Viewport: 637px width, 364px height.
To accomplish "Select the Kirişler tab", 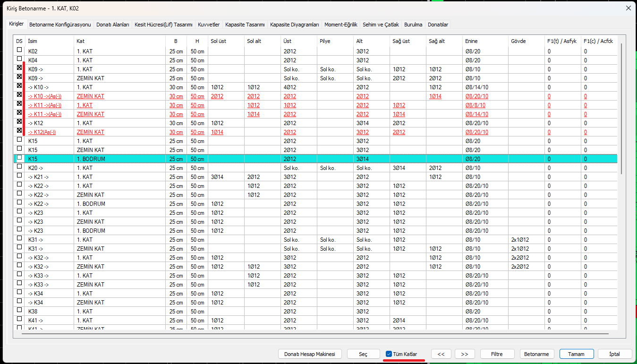I will click(17, 24).
